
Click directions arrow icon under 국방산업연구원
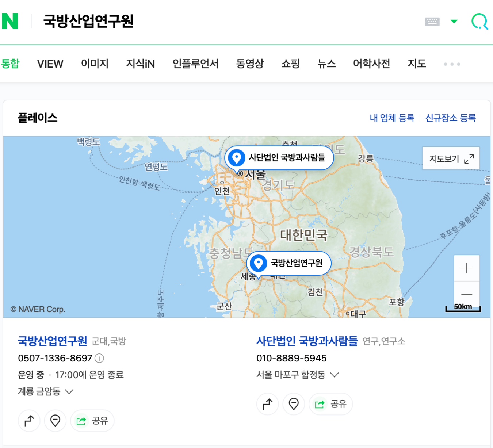[x=29, y=421]
